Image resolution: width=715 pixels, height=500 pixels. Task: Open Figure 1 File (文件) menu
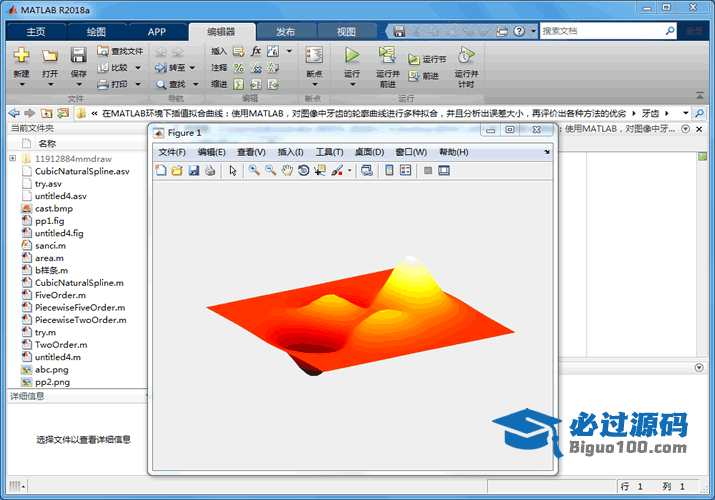pos(172,152)
